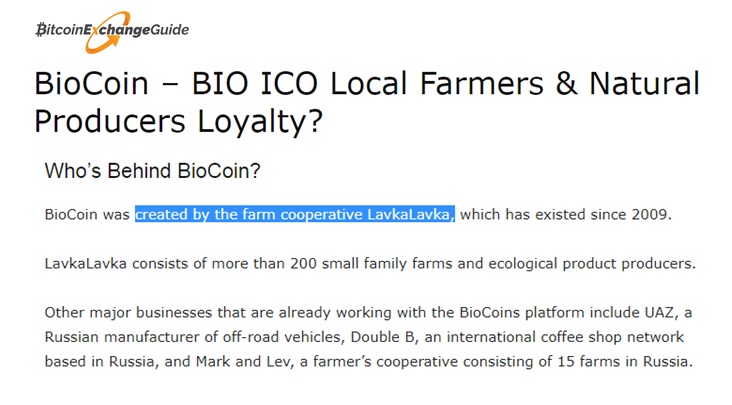Image resolution: width=732 pixels, height=405 pixels.
Task: Click the "BioCoins platform" phrase
Action: point(522,313)
